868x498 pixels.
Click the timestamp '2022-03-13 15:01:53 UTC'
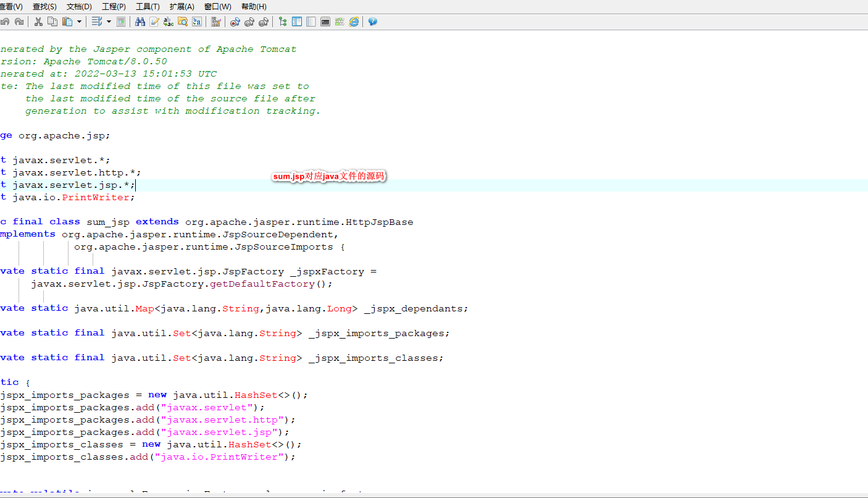tap(146, 74)
